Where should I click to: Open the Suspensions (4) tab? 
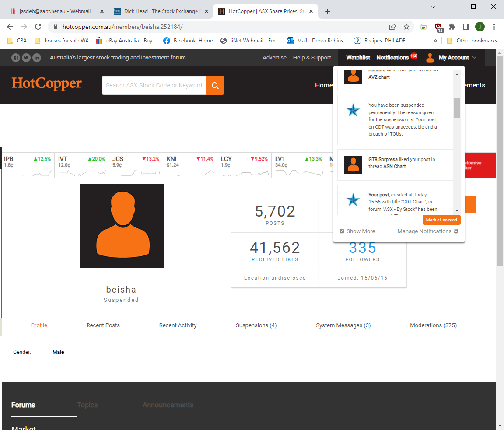[x=256, y=325]
